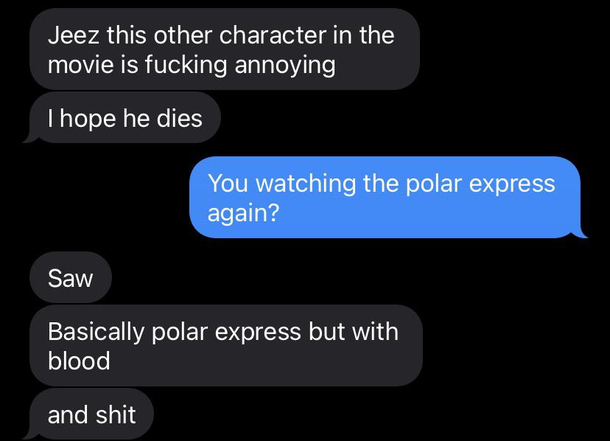This screenshot has height=441, width=610.
Task: Click the word 'fucking' in first message
Action: pyautogui.click(x=186, y=65)
